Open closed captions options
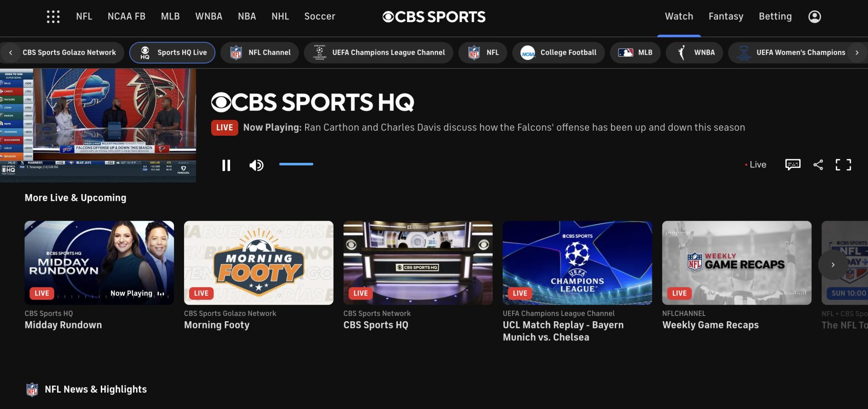The width and height of the screenshot is (868, 409). coord(793,165)
